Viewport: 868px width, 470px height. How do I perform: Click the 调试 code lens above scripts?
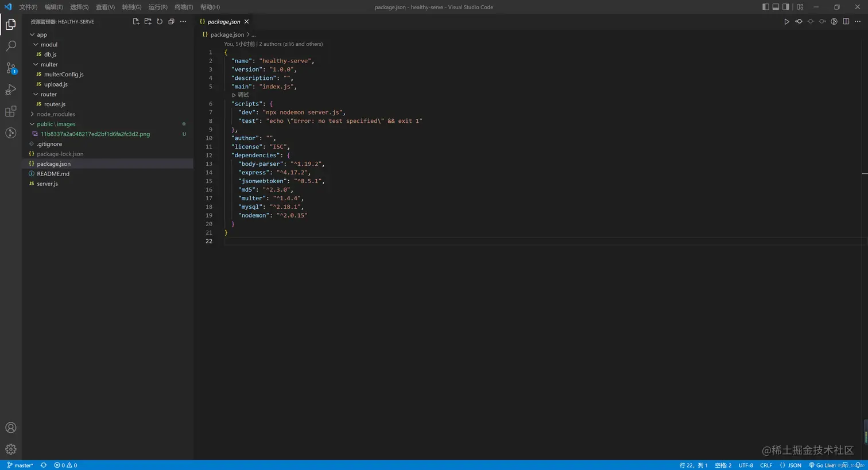click(241, 95)
